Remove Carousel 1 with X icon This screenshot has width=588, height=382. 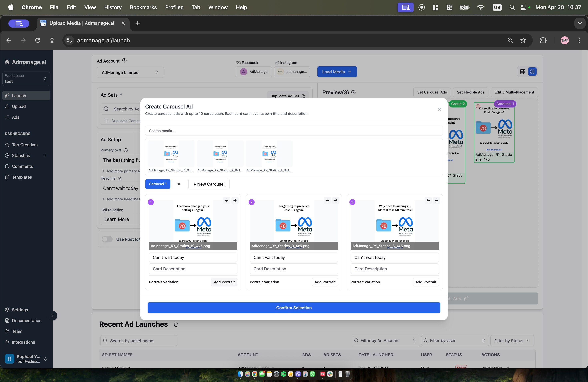[179, 184]
